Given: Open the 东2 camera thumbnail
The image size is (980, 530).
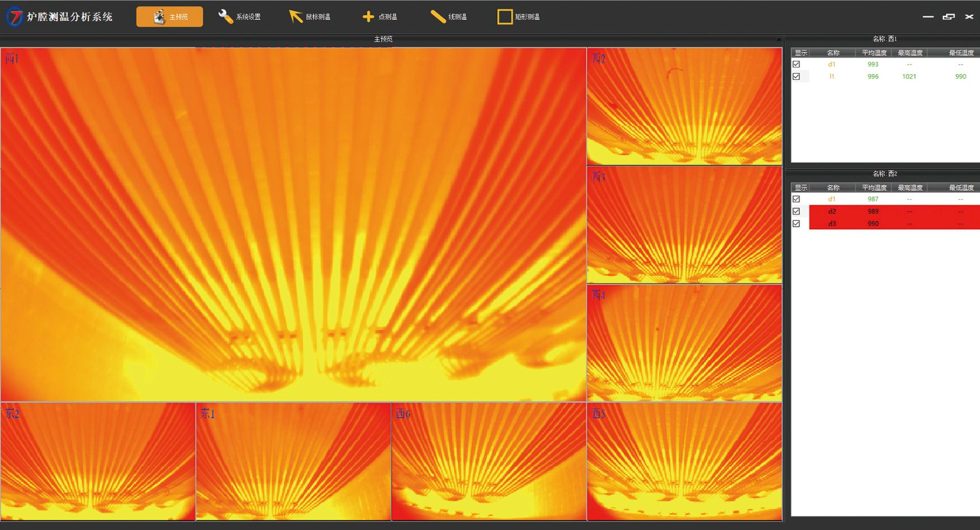Looking at the screenshot, I should [x=98, y=462].
